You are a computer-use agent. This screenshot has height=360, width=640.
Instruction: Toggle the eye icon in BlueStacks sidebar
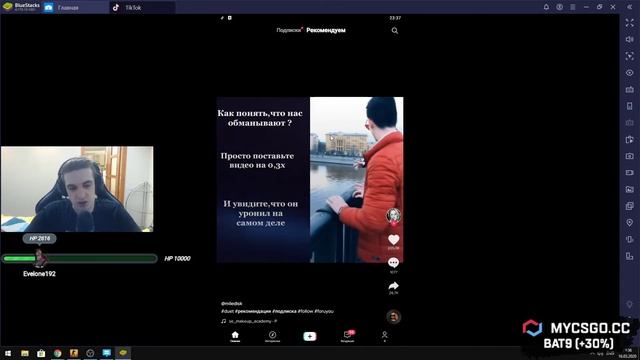point(630,73)
